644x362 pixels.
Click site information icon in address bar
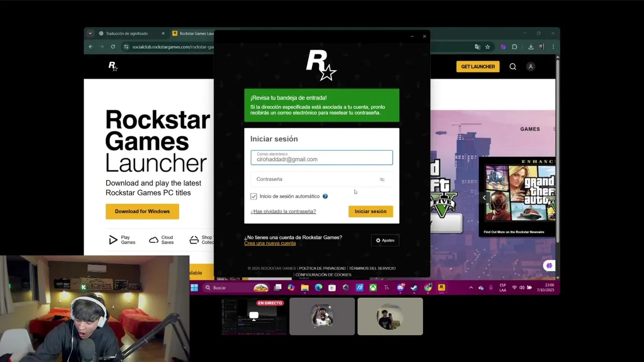pos(126,47)
